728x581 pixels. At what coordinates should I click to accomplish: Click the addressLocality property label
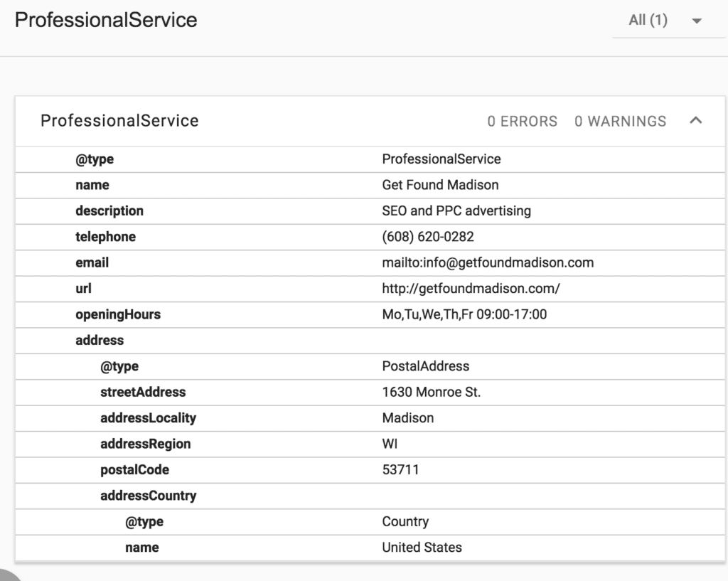[x=148, y=418]
